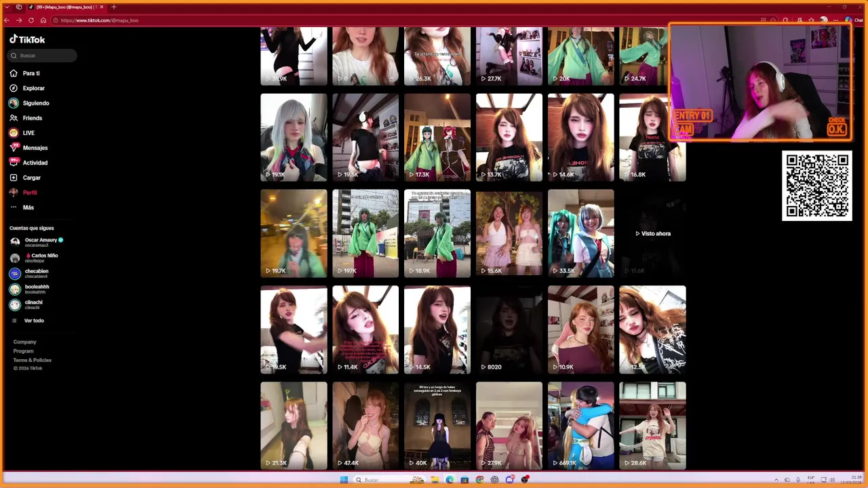Open the Actividad notifications

click(x=35, y=163)
